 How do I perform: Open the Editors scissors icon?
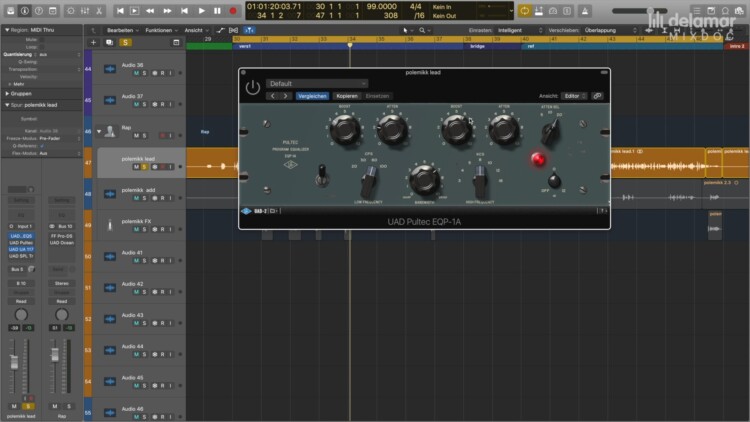[x=99, y=11]
